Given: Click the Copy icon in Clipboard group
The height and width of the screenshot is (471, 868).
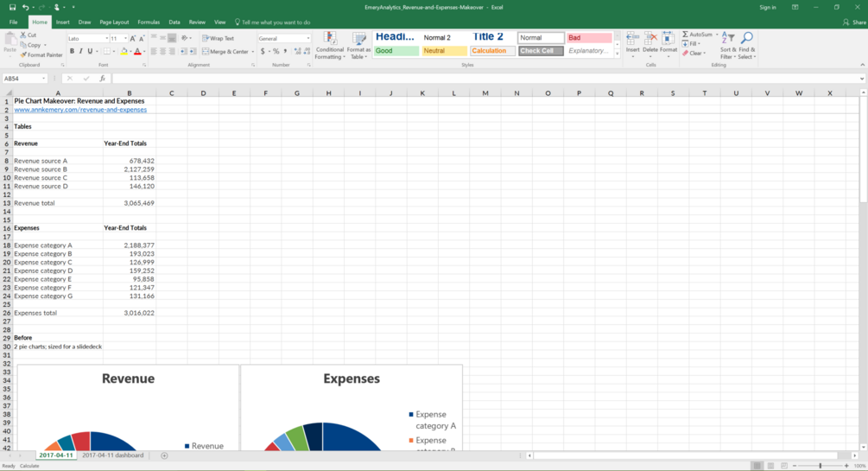Looking at the screenshot, I should click(x=23, y=45).
